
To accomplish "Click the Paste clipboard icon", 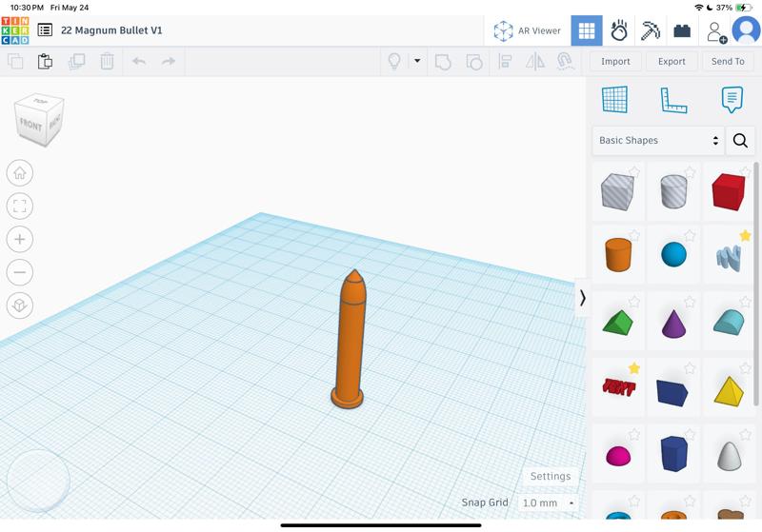I will click(x=45, y=61).
